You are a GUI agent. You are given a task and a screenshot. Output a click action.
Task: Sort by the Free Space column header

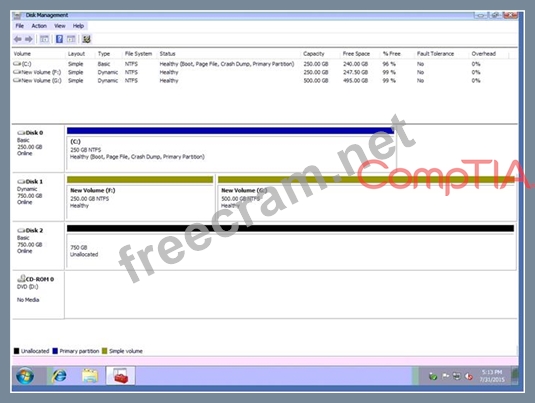(356, 54)
